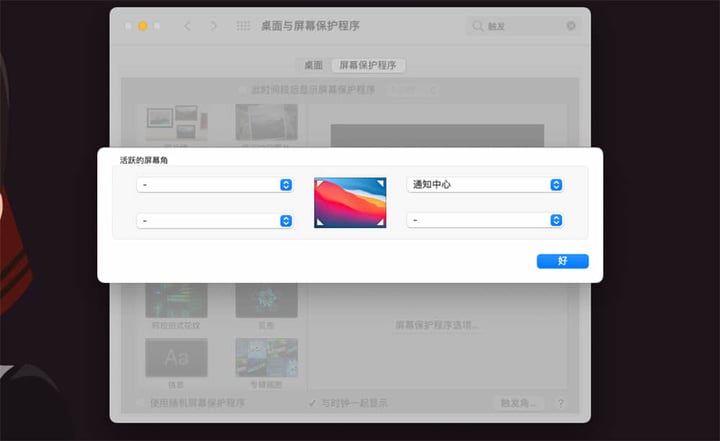The image size is (720, 441).
Task: Click the forward arrow in the toolbar
Action: 213,26
